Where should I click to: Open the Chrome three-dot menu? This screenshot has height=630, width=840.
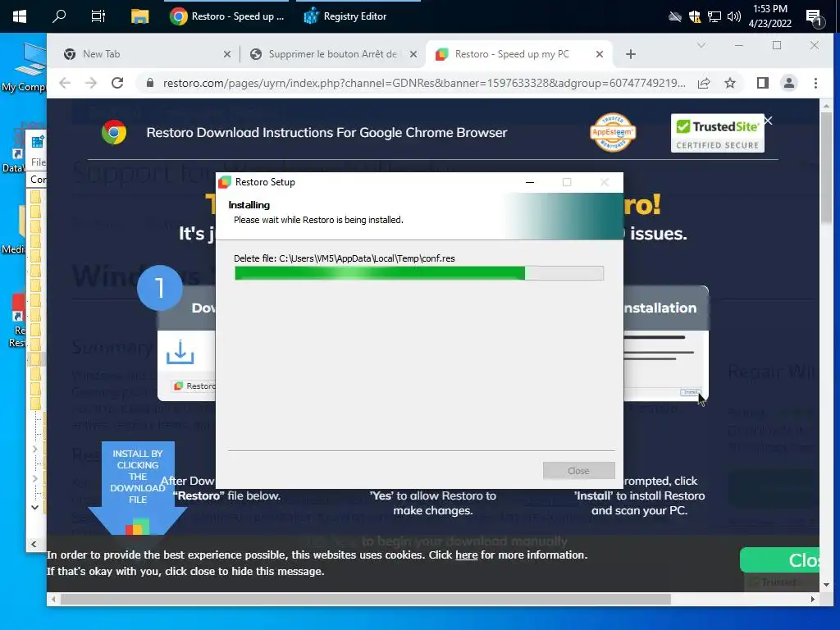tap(815, 83)
